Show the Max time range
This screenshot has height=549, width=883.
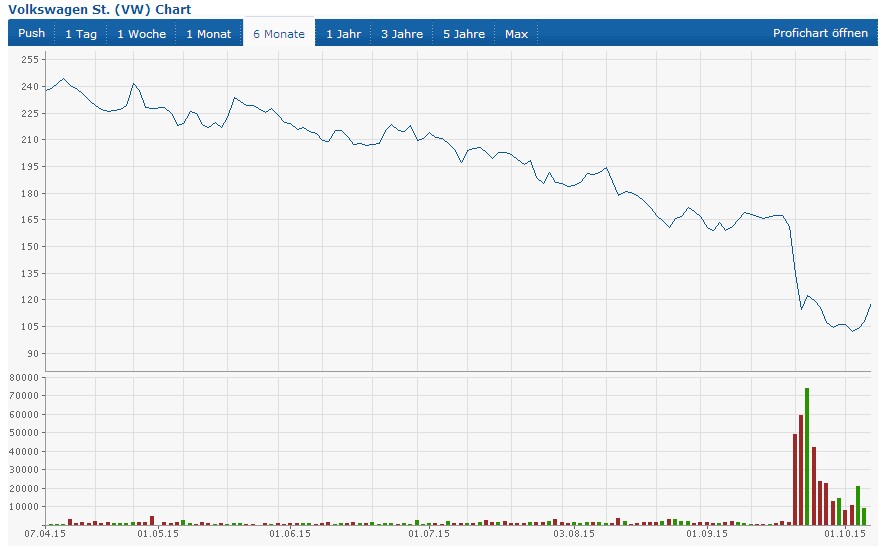click(x=516, y=34)
